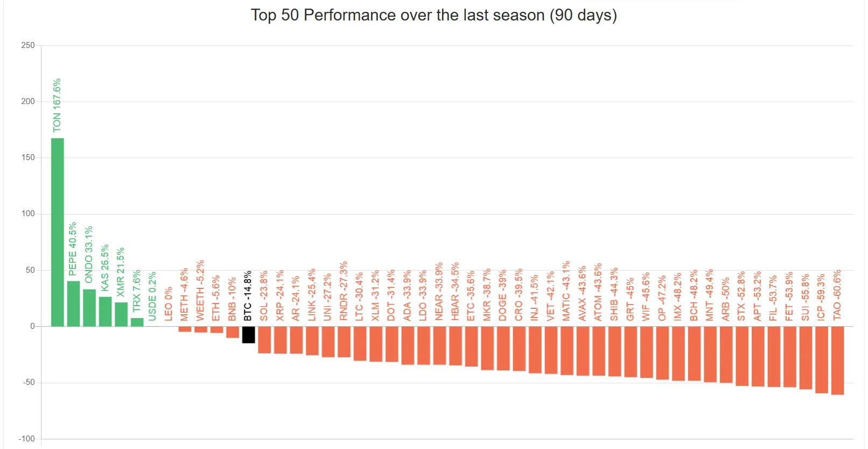Screen dimensions: 868x449
Task: Select the ADA -33.9% bar
Action: tap(408, 346)
